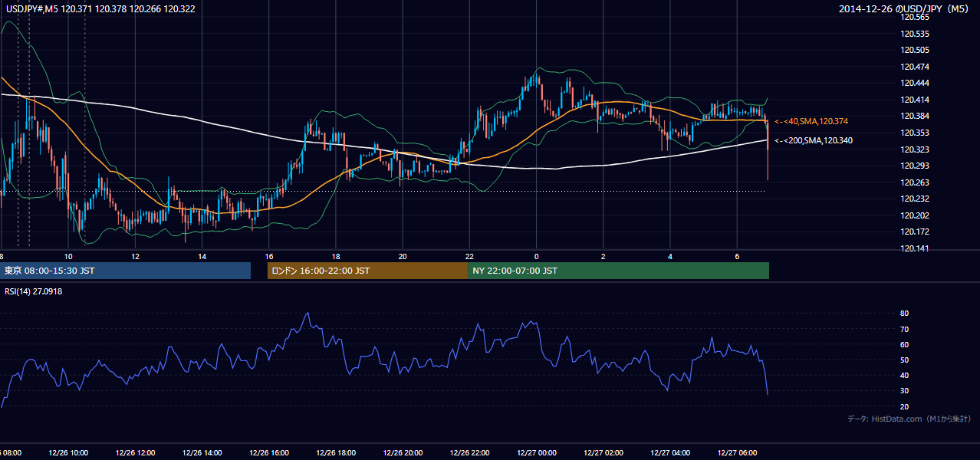Click hour label 6 under price chart
Screen dimensions: 980x460
pyautogui.click(x=736, y=256)
